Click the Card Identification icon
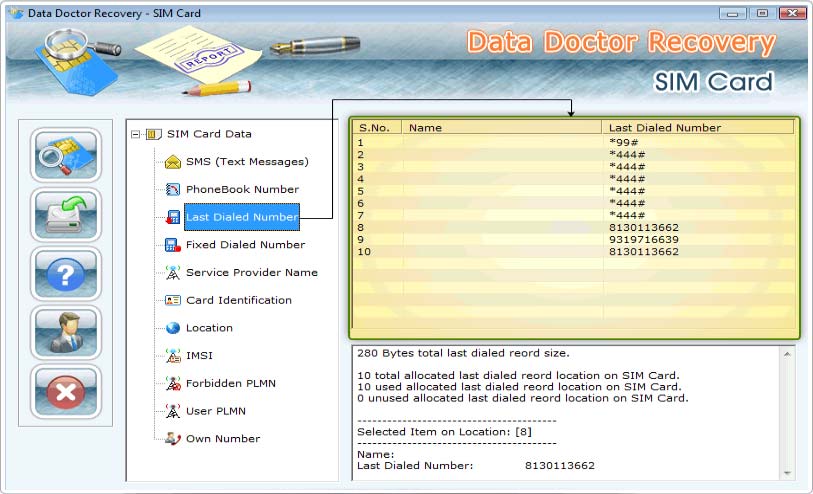The image size is (813, 494). [173, 300]
